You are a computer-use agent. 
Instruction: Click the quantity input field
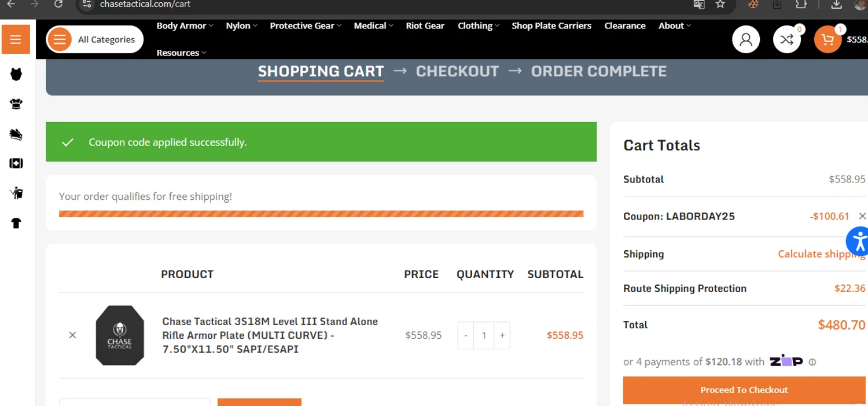click(484, 335)
